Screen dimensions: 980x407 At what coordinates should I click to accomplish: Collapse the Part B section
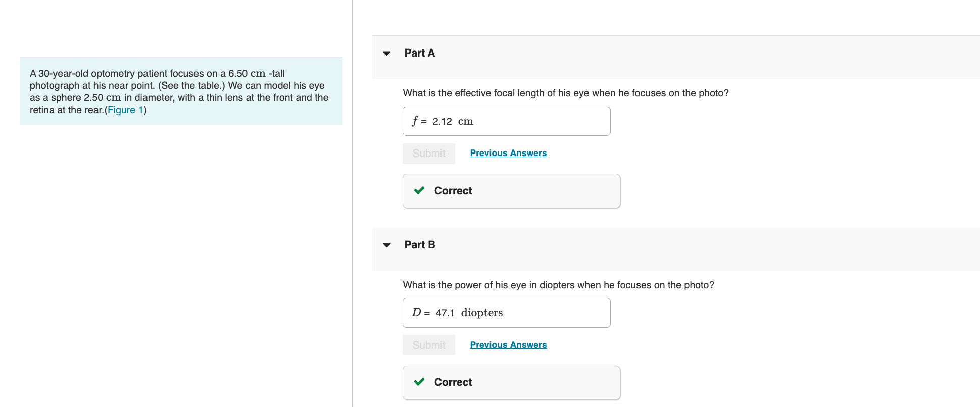[x=386, y=245]
